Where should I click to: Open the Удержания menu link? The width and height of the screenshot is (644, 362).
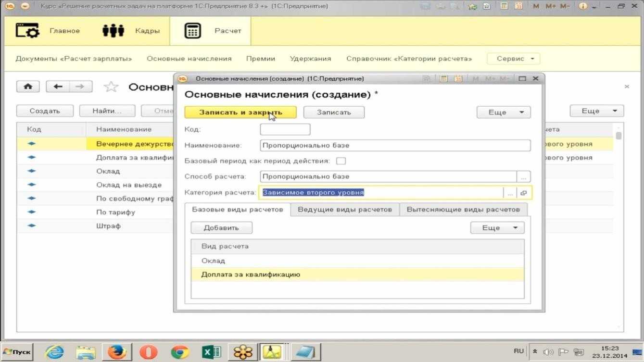310,59
